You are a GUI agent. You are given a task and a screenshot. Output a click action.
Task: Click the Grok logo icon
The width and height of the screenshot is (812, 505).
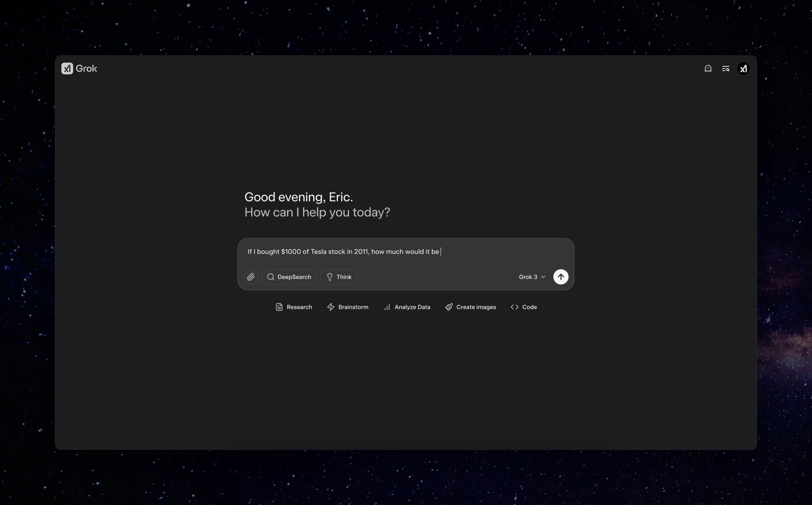(x=67, y=69)
